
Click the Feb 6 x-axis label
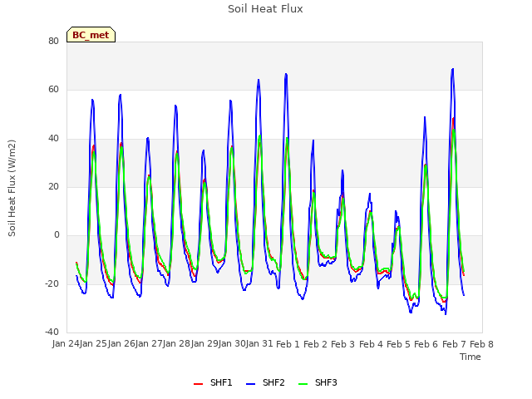[426, 344]
